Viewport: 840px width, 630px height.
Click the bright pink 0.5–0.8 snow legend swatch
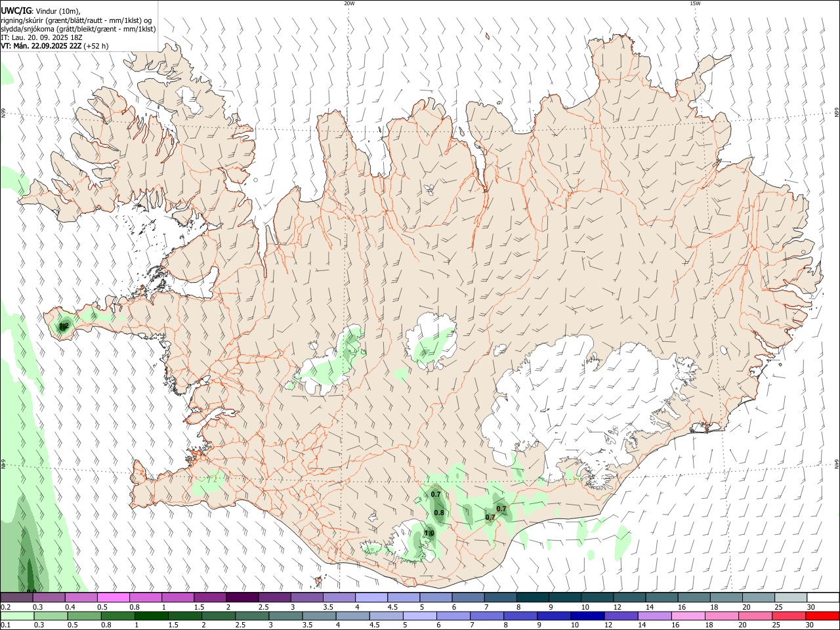(114, 598)
